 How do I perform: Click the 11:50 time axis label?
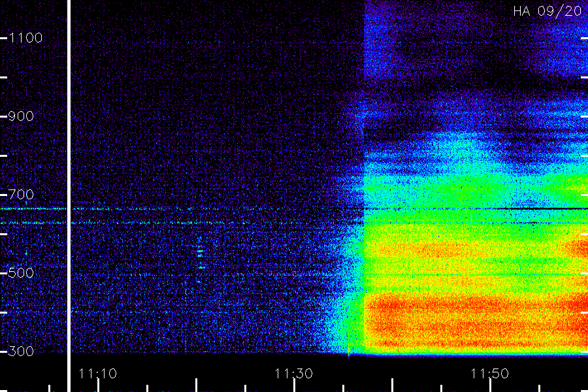tap(489, 374)
